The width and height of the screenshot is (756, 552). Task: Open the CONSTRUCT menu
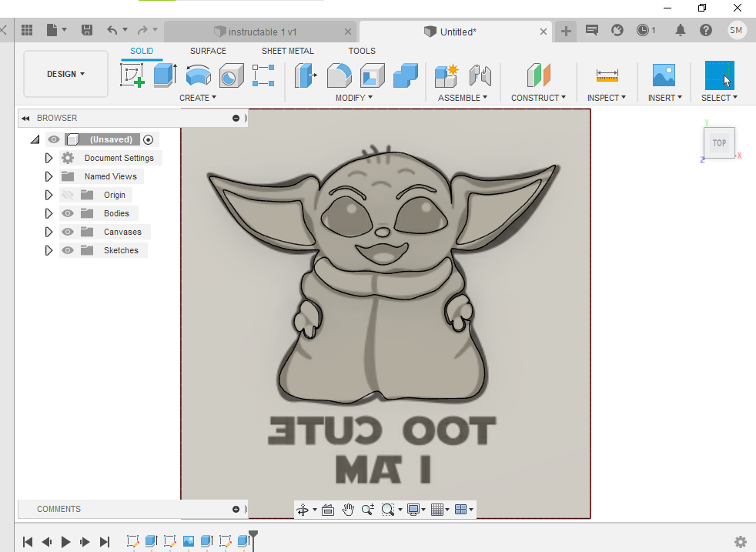coord(538,98)
